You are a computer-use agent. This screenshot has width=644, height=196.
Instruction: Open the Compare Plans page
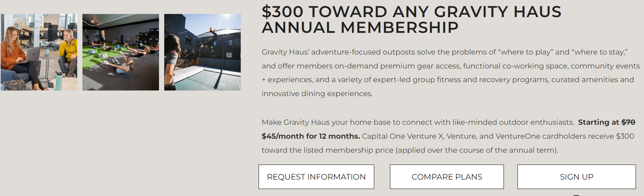tap(447, 177)
